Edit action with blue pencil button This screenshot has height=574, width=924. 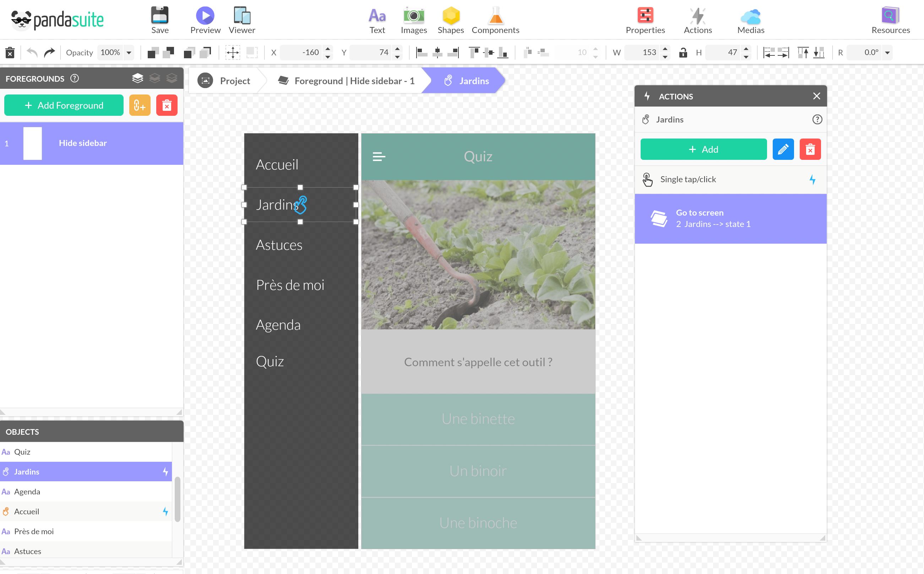click(x=783, y=149)
